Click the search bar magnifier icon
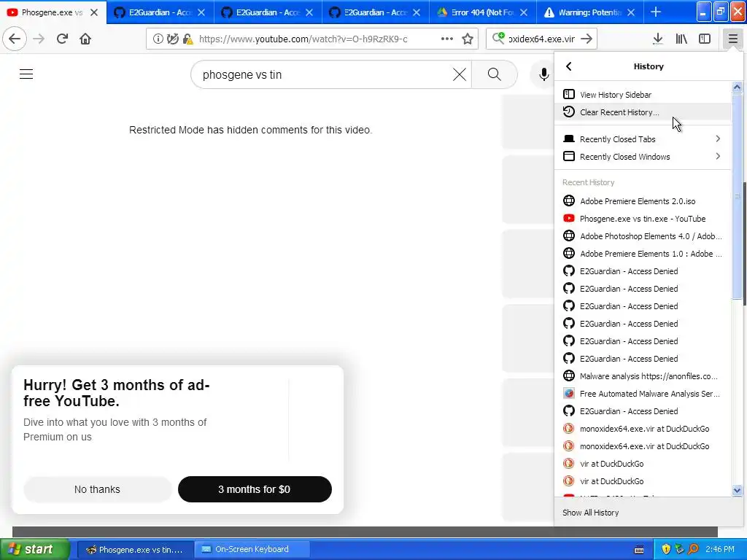Viewport: 747px width, 560px height. tap(498, 38)
